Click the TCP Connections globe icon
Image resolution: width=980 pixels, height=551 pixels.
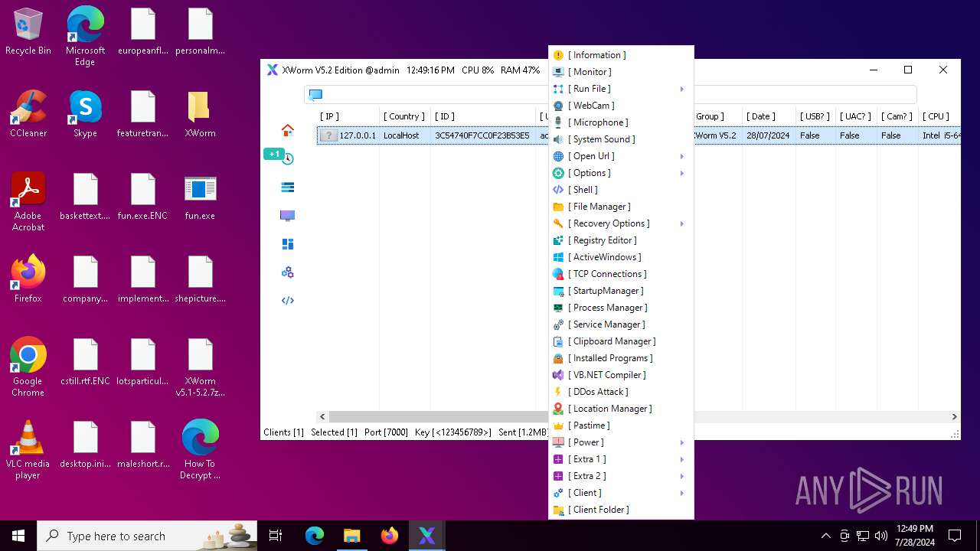558,274
